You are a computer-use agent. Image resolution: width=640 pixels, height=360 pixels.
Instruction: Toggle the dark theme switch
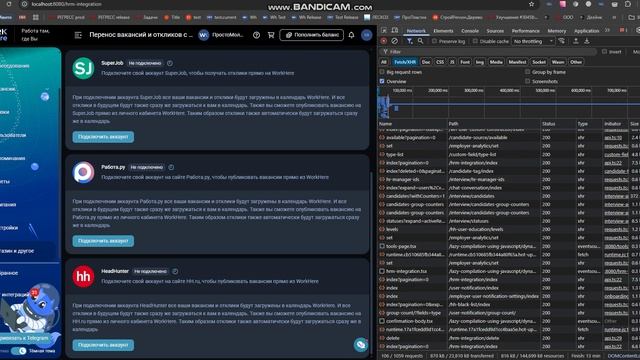(18, 351)
